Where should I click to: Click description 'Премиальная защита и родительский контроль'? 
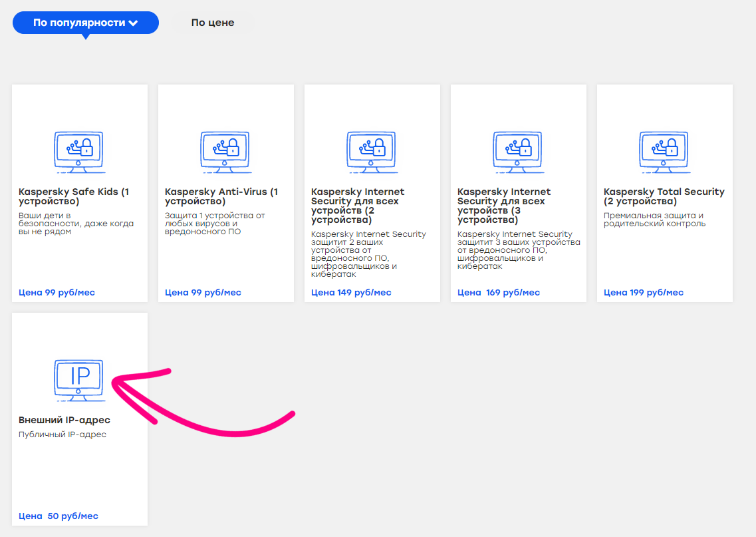(654, 220)
